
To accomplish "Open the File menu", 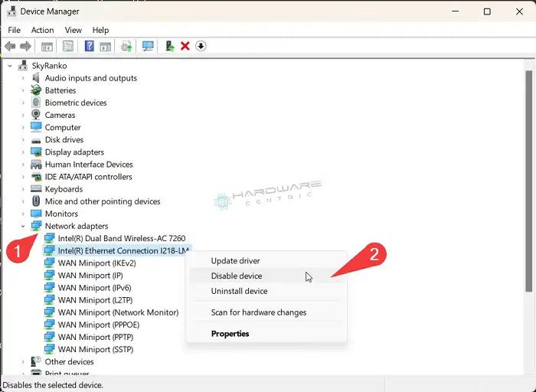I will coord(14,30).
